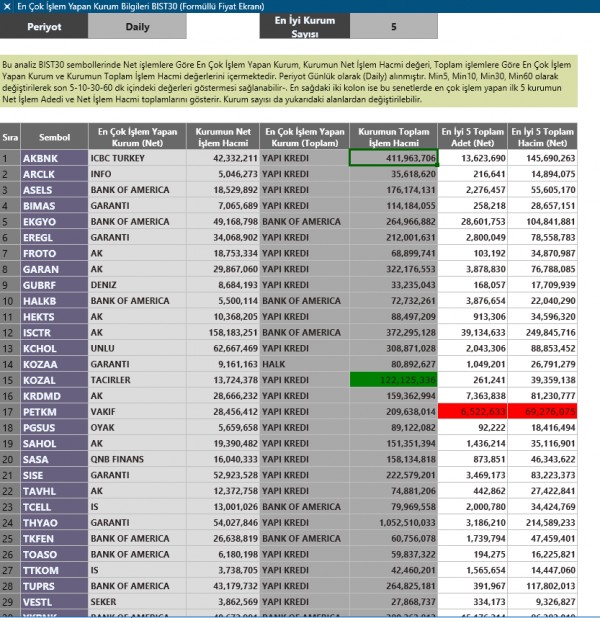The image size is (600, 618).
Task: Click the DENIZ cell in GUBRF row
Action: (x=137, y=285)
